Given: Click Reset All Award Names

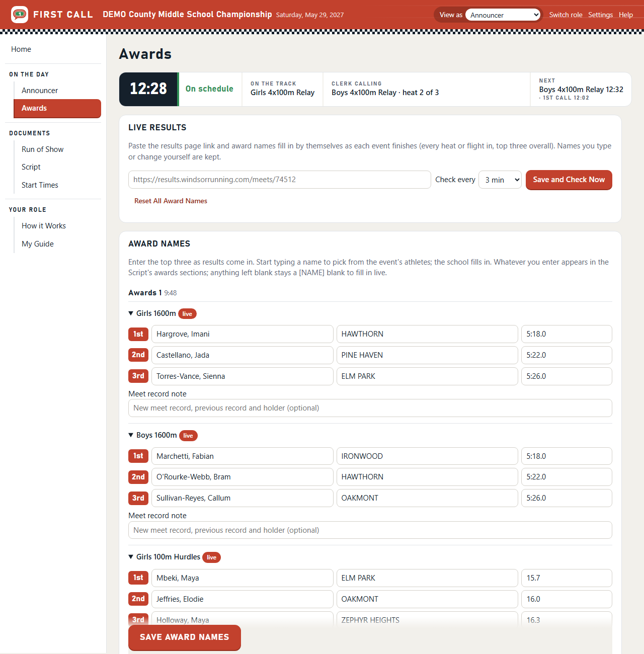Looking at the screenshot, I should point(171,201).
